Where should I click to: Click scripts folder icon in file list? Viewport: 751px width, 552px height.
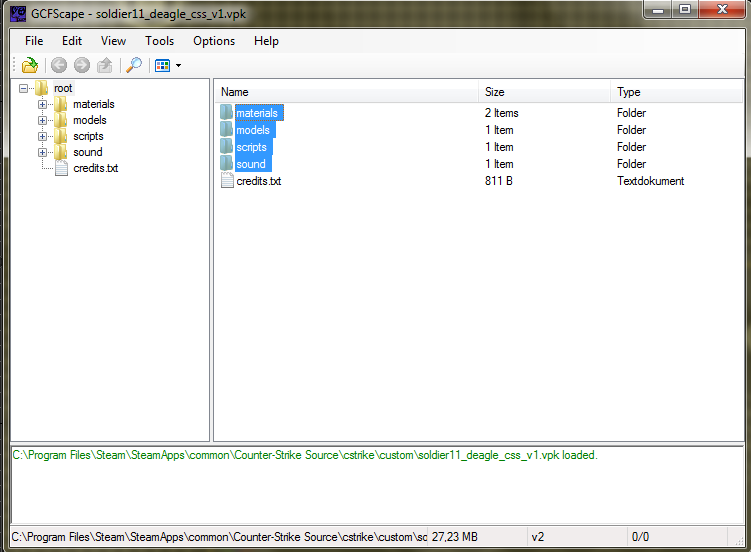[227, 146]
